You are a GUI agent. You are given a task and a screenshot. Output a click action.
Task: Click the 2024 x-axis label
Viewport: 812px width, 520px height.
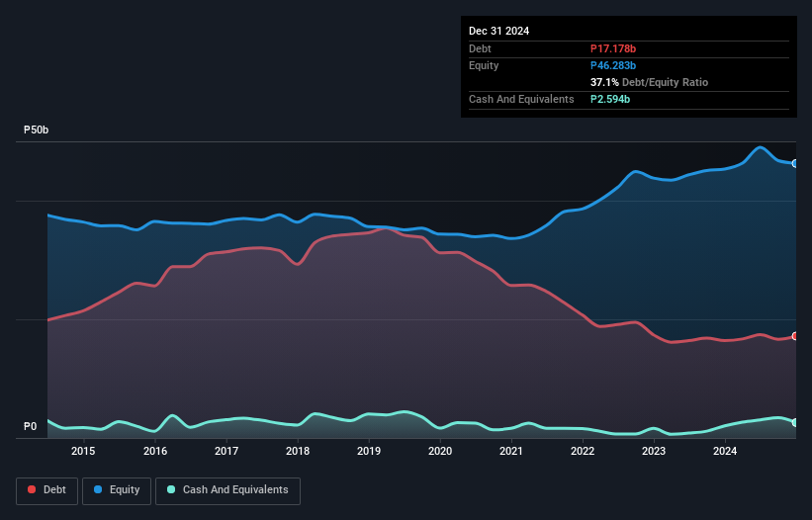[725, 451]
